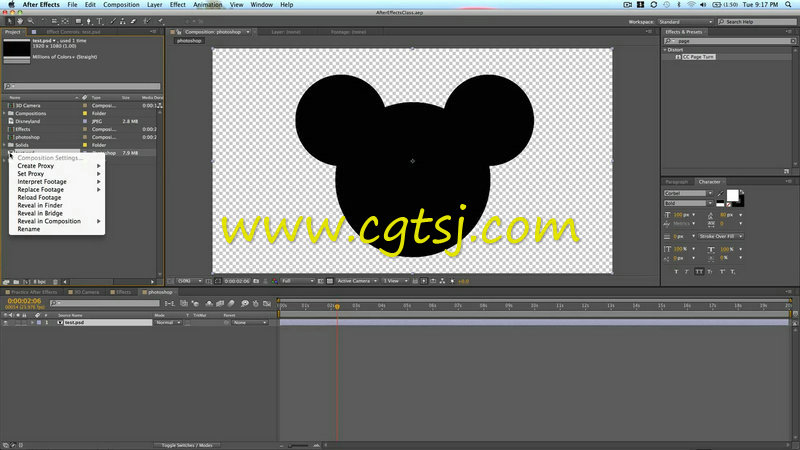This screenshot has height=450, width=800.
Task: Select the Brush tool
Action: pos(113,21)
